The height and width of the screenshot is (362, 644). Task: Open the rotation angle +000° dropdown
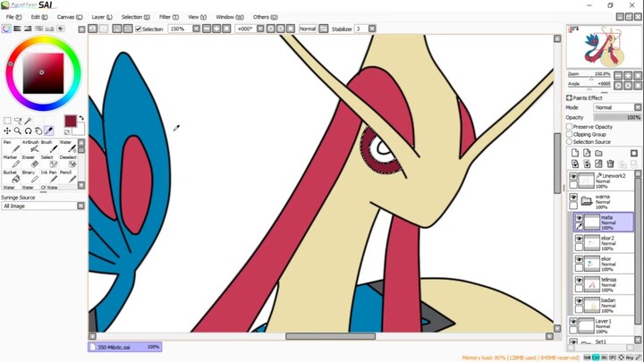[260, 29]
